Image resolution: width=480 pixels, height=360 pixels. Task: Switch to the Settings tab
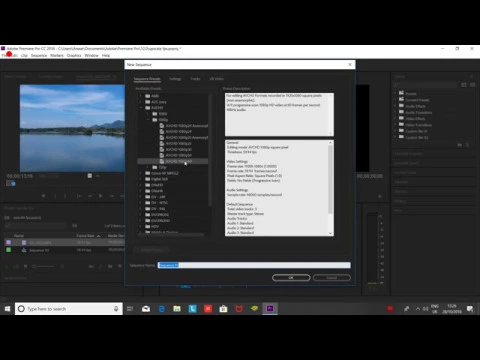[175, 79]
